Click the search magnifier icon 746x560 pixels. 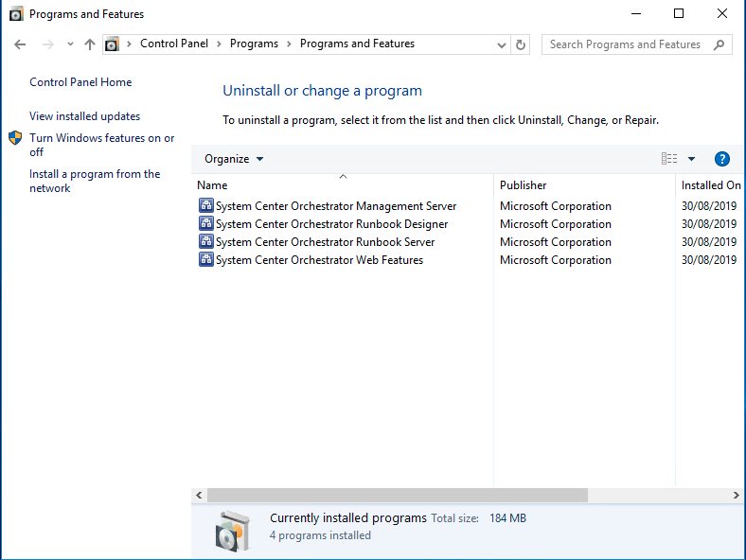(719, 44)
